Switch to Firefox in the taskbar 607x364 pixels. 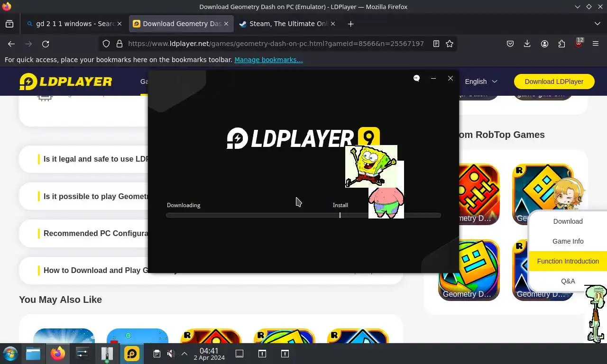(x=58, y=354)
